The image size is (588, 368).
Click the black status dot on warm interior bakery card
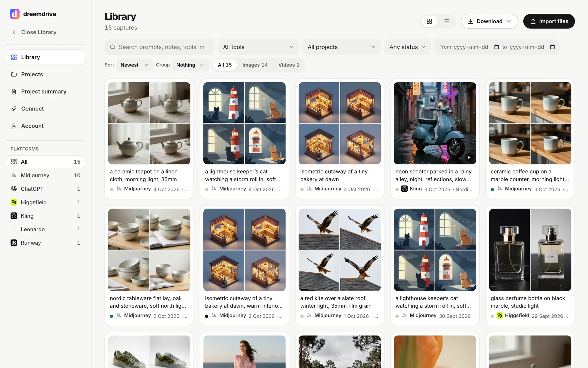coord(207,316)
